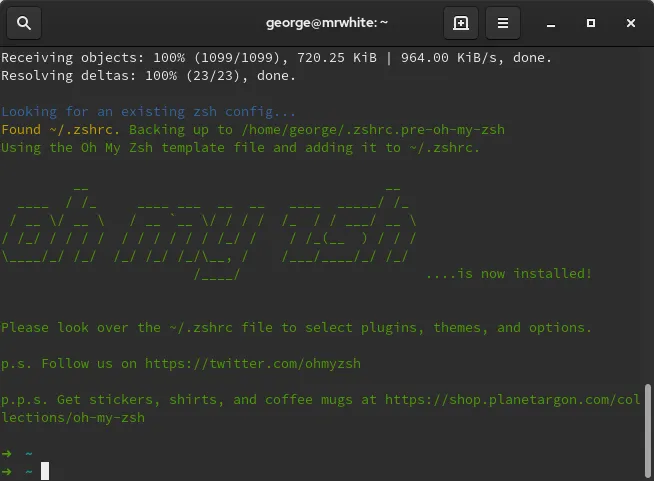Click the "Looking for an existing zsh config" line

pos(149,111)
